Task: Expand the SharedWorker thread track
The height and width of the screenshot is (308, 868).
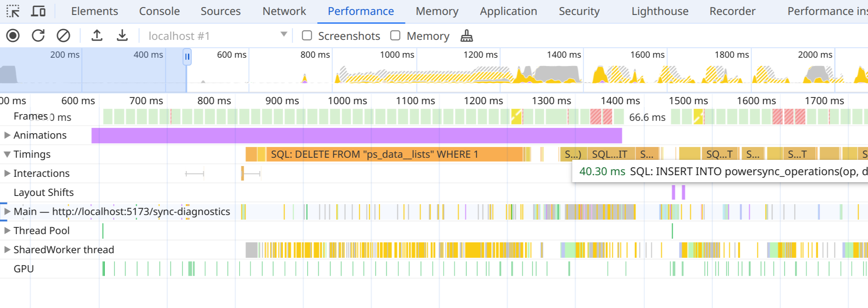Action: click(x=7, y=249)
